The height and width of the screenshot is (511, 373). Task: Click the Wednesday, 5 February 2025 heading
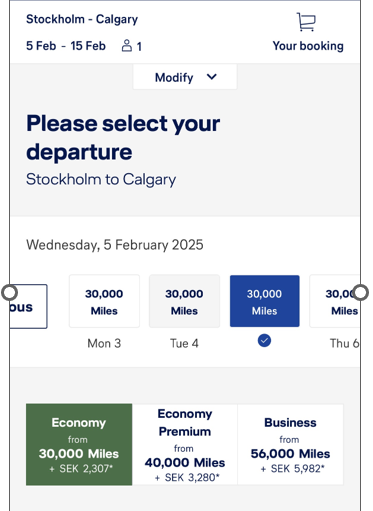[x=115, y=245]
